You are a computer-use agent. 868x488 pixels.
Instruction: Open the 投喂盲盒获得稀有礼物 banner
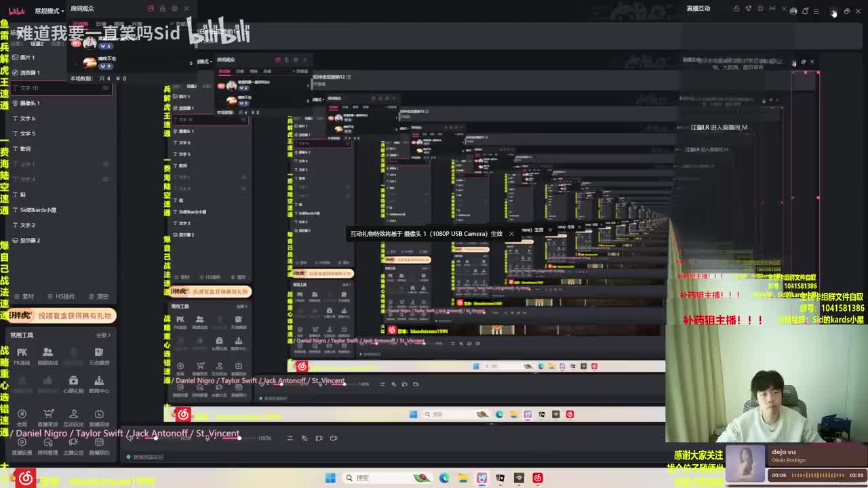[x=62, y=315]
